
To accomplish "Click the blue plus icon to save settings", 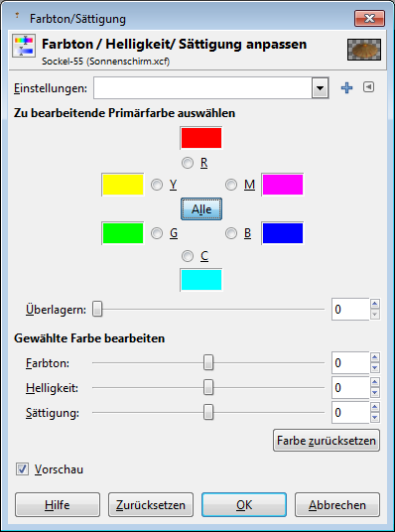I will (x=346, y=88).
